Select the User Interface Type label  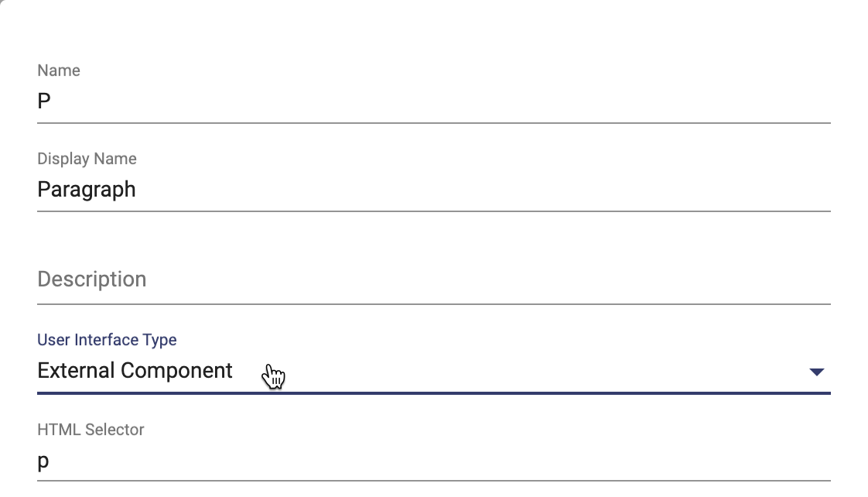107,340
